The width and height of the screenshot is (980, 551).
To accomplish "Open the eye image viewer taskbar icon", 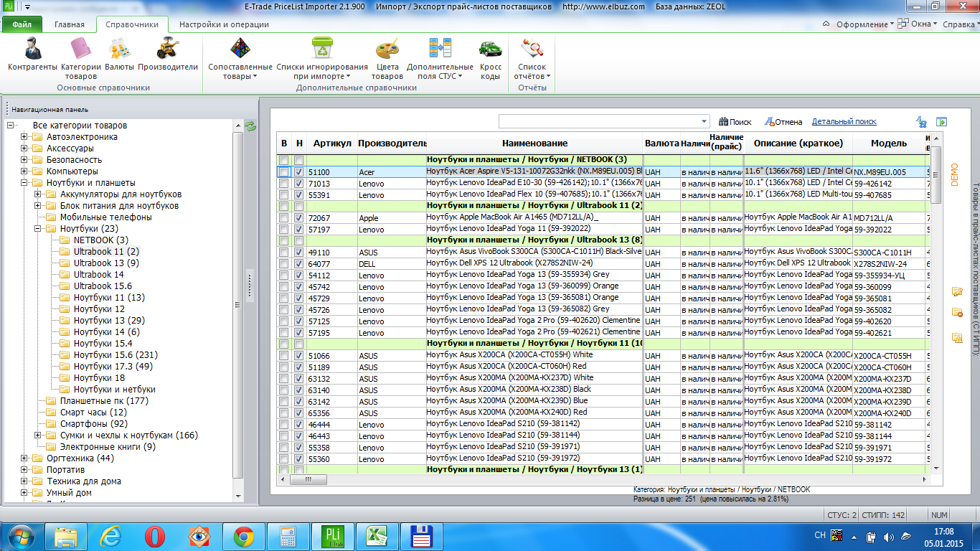I will (x=199, y=536).
